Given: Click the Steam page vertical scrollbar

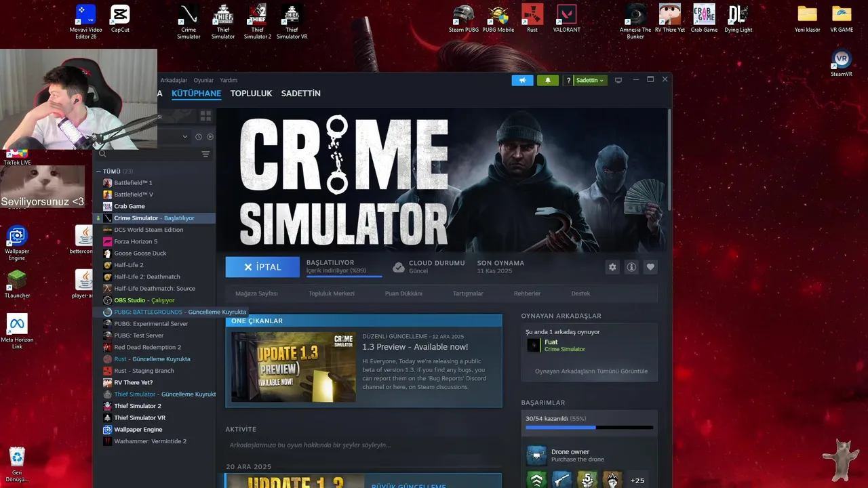Looking at the screenshot, I should point(669,159).
